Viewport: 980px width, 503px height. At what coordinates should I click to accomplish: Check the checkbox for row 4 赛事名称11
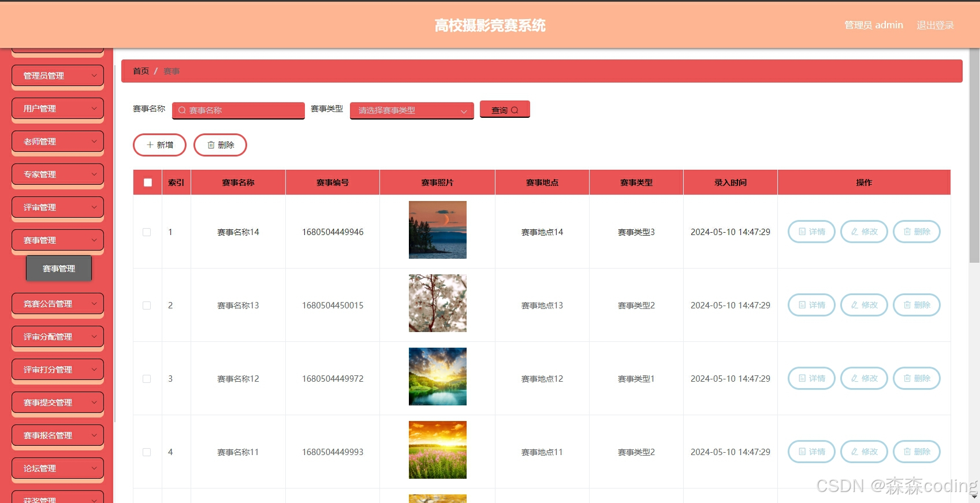coord(147,452)
